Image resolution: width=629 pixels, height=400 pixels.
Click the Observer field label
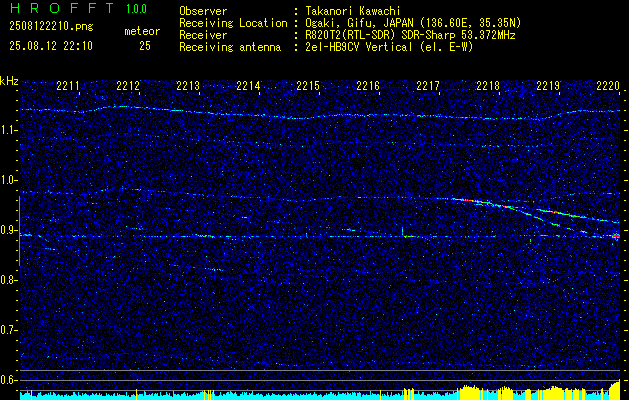[x=203, y=12]
